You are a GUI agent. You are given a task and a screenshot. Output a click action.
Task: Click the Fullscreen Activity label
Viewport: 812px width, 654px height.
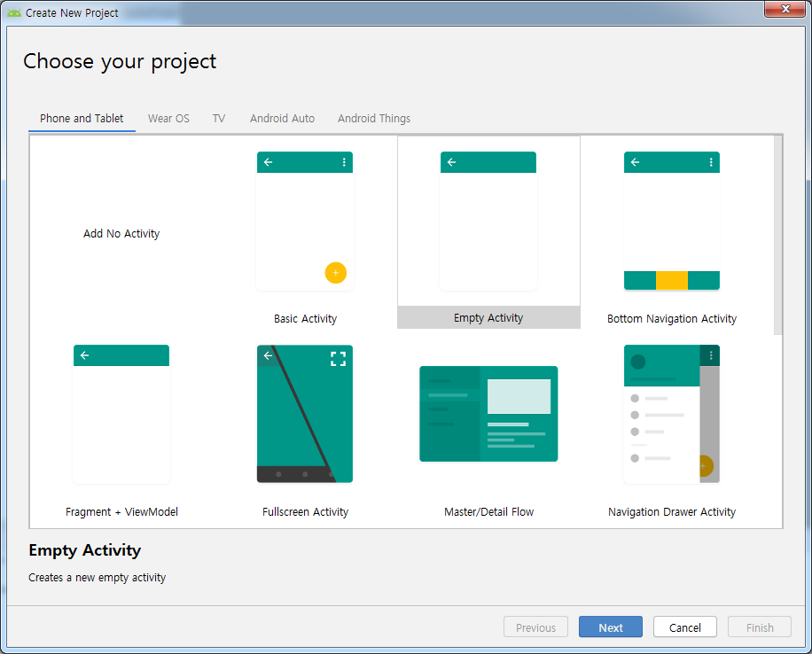305,511
